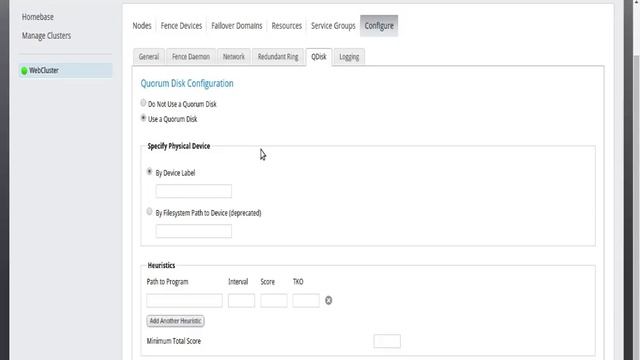Choose By Device Label radio button
Image resolution: width=640 pixels, height=360 pixels.
pyautogui.click(x=149, y=172)
